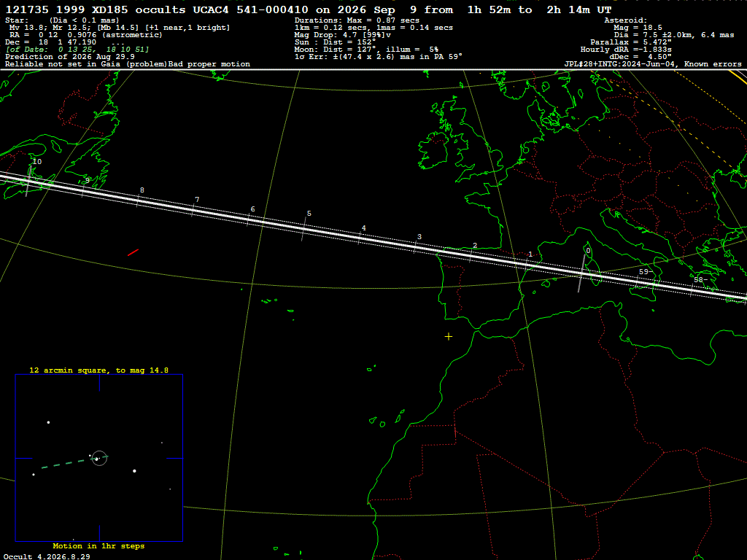Click the bright star at the chart's upper left
The image size is (747, 560).
tap(48, 422)
